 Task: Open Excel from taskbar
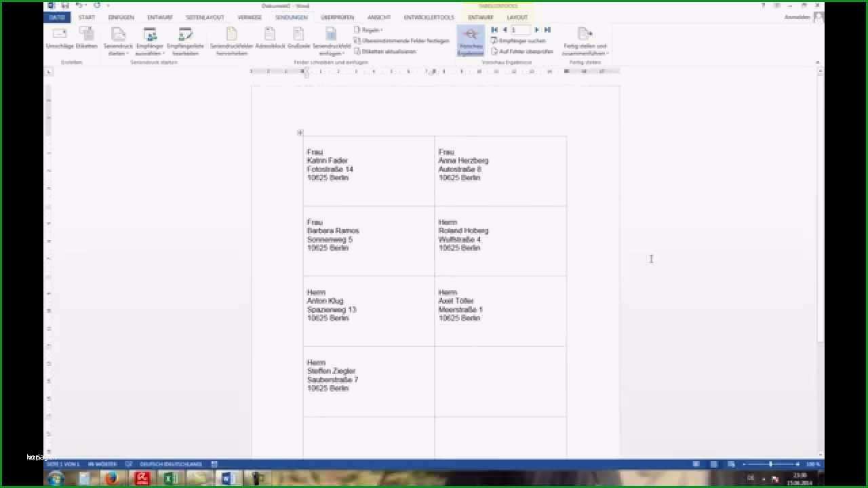click(x=171, y=479)
